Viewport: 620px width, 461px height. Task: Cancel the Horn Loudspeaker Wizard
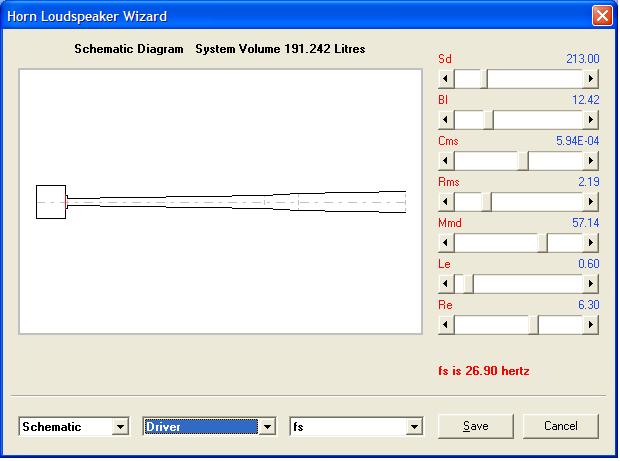coord(561,426)
